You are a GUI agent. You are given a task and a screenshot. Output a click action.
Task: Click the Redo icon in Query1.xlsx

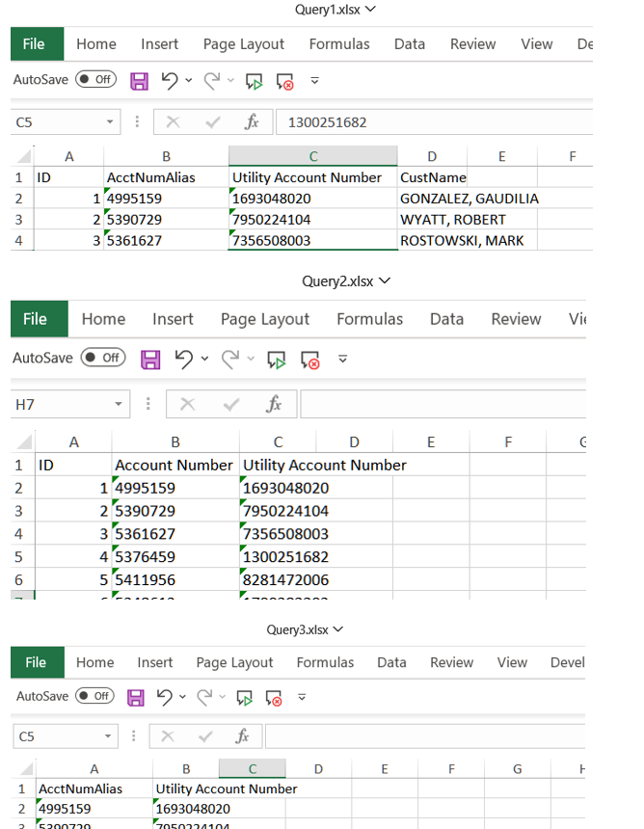click(212, 80)
